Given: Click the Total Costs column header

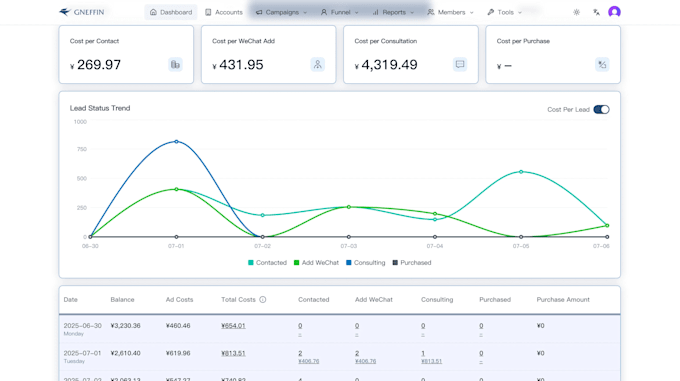Looking at the screenshot, I should coord(238,300).
